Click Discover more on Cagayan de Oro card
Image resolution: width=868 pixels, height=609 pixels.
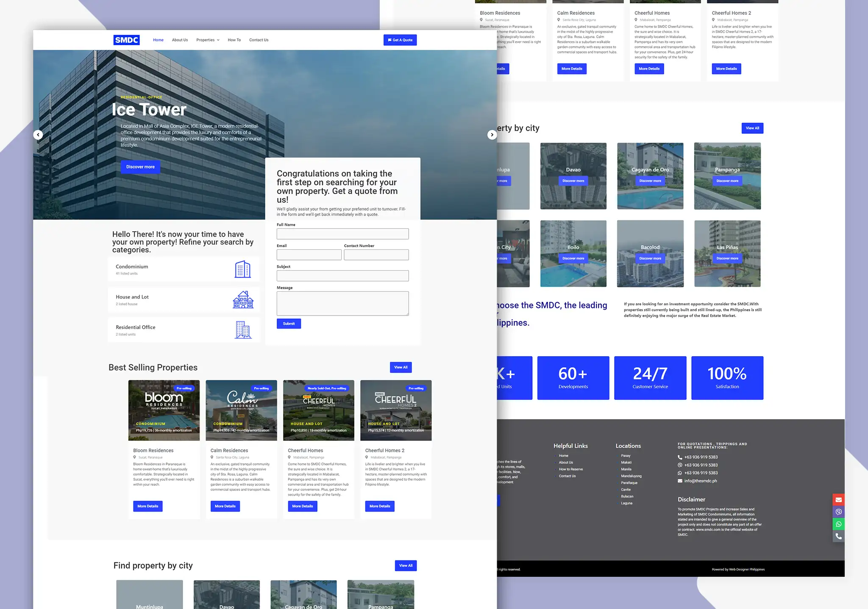[x=650, y=181]
